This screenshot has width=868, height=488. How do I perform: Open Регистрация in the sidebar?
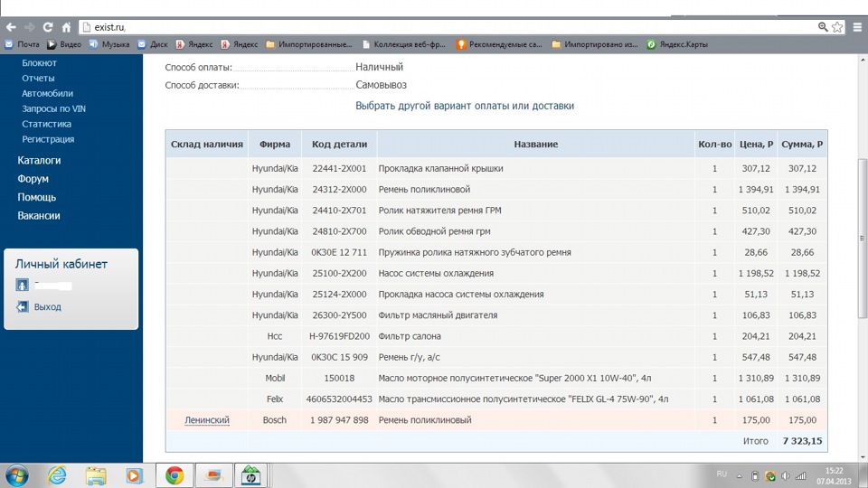pyautogui.click(x=48, y=139)
